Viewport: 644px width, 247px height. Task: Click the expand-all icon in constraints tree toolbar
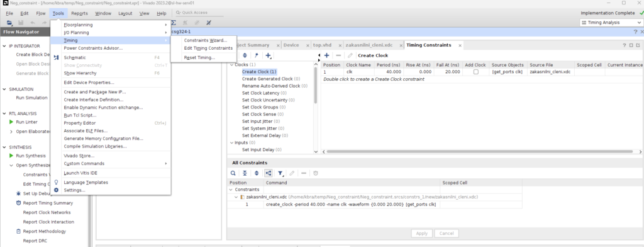(x=245, y=55)
